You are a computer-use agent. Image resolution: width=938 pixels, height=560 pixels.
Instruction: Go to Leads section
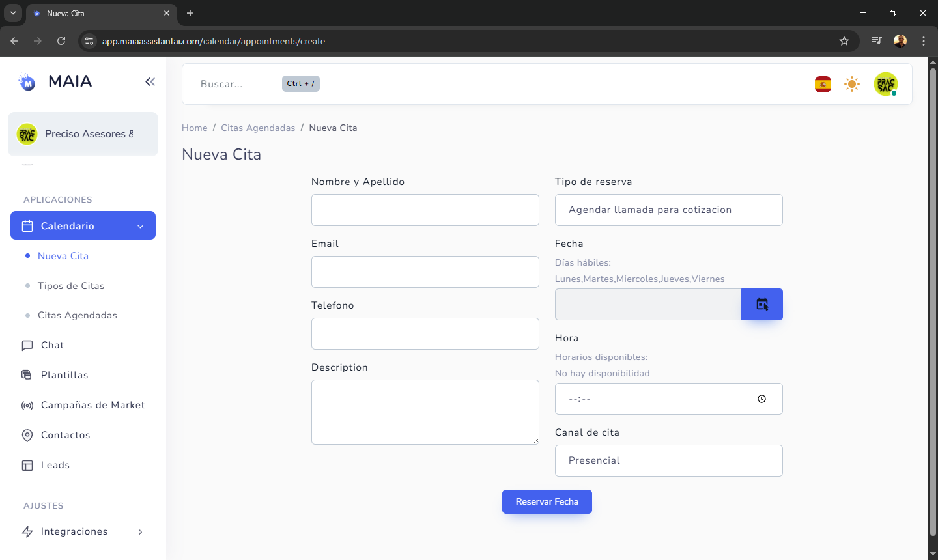[55, 465]
